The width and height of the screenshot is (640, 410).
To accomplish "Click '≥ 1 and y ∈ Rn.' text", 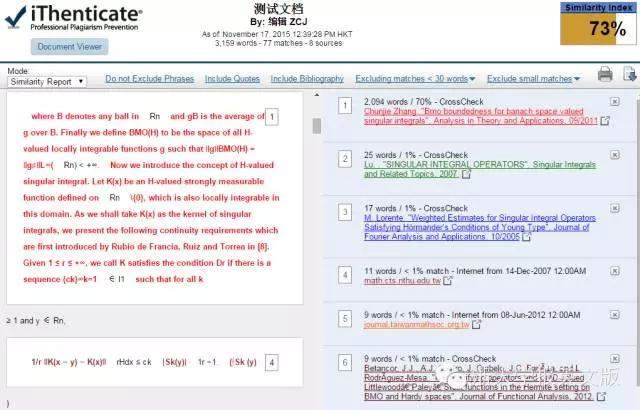I will tap(36, 321).
